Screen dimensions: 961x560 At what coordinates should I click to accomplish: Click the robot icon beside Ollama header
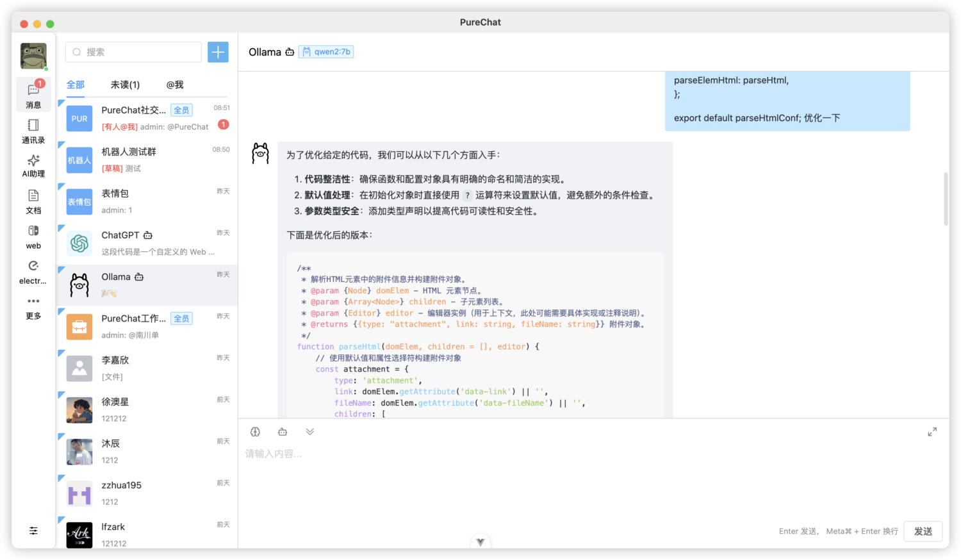290,52
